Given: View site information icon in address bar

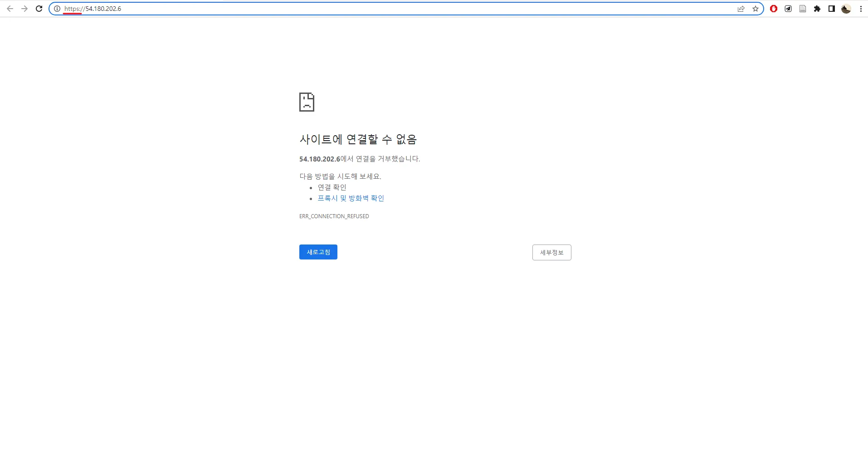Looking at the screenshot, I should point(57,9).
